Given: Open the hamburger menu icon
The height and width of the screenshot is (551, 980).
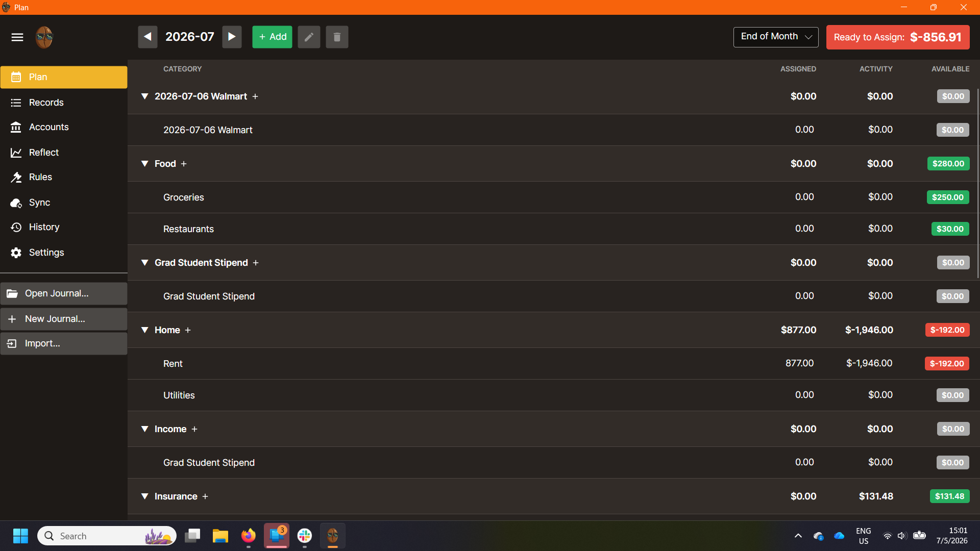Looking at the screenshot, I should coord(17,37).
